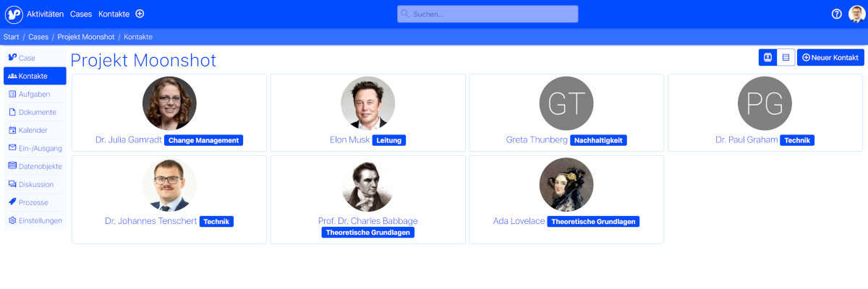Open the help question mark icon
The image size is (868, 289).
pyautogui.click(x=837, y=14)
